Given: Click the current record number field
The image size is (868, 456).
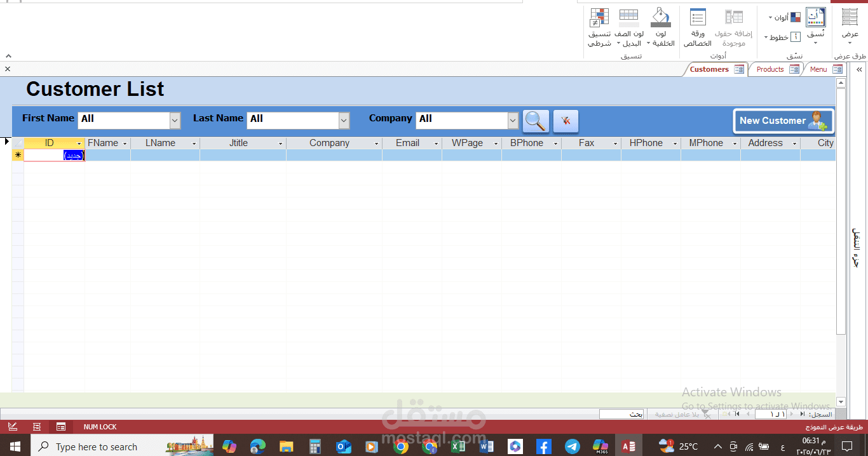Looking at the screenshot, I should pos(771,414).
